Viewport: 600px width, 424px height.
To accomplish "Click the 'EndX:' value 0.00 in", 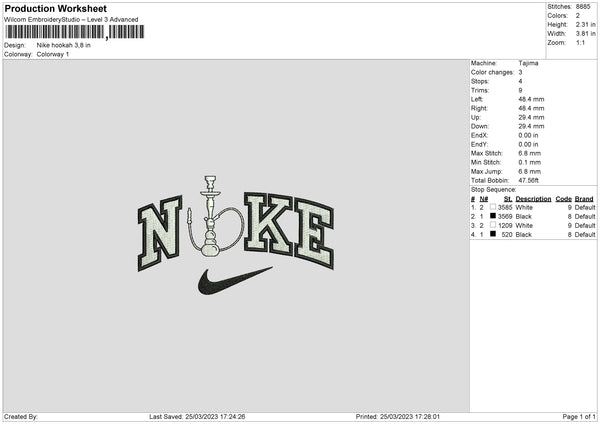I will (x=528, y=135).
